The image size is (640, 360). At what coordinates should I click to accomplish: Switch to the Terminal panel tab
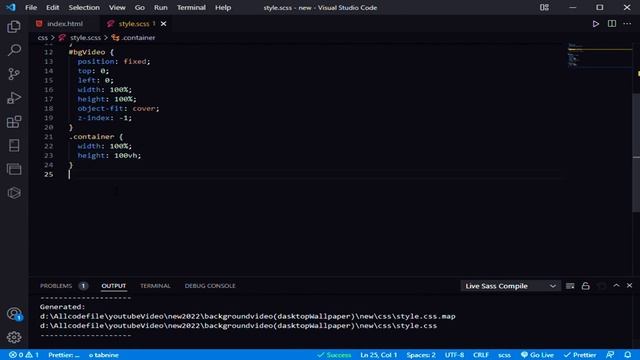pyautogui.click(x=155, y=286)
